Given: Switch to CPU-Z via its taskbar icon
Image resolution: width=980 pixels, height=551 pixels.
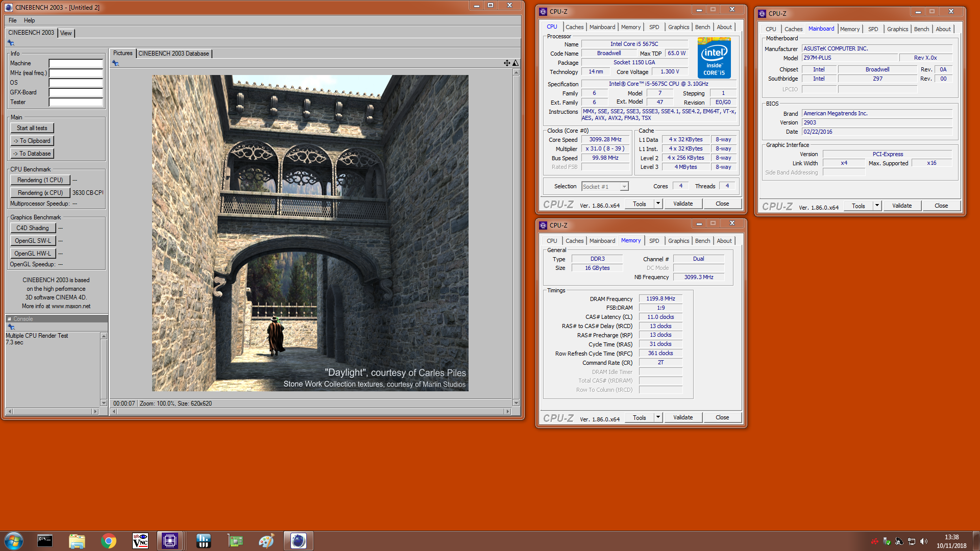Looking at the screenshot, I should (x=170, y=541).
